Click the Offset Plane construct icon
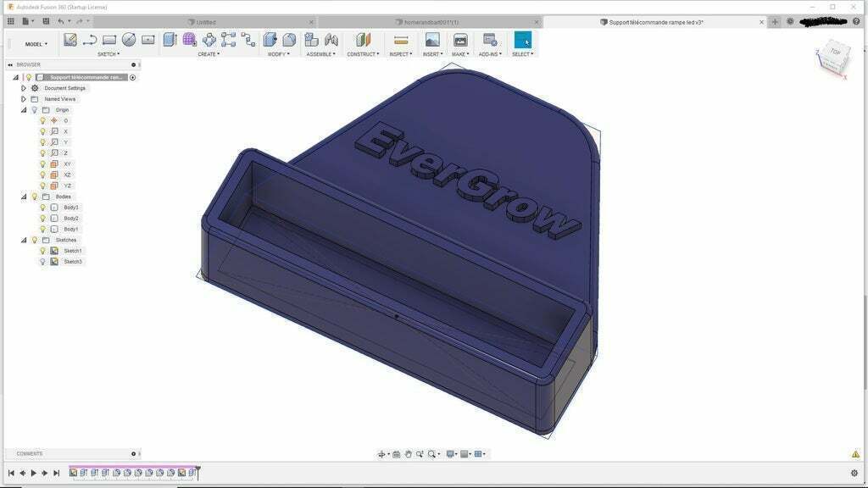Image resolution: width=868 pixels, height=488 pixels. (x=363, y=40)
